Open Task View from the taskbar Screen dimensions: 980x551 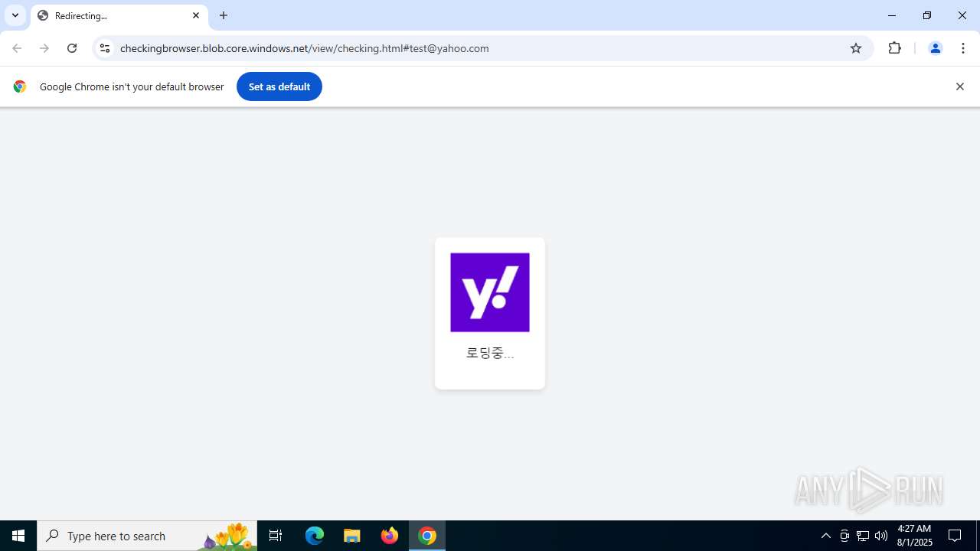coord(276,536)
